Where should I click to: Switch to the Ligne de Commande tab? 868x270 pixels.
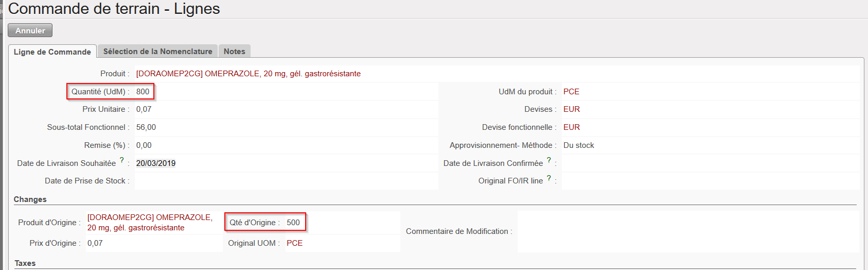(x=52, y=52)
